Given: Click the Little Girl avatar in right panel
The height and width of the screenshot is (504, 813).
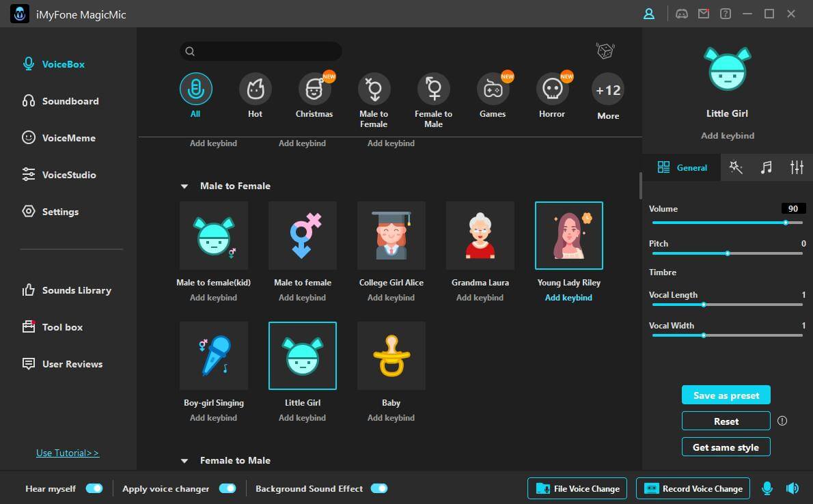Looking at the screenshot, I should [727, 70].
